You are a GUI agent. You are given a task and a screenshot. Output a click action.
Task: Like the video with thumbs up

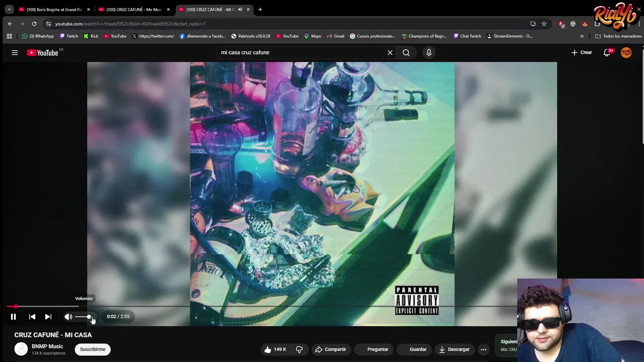[276, 349]
